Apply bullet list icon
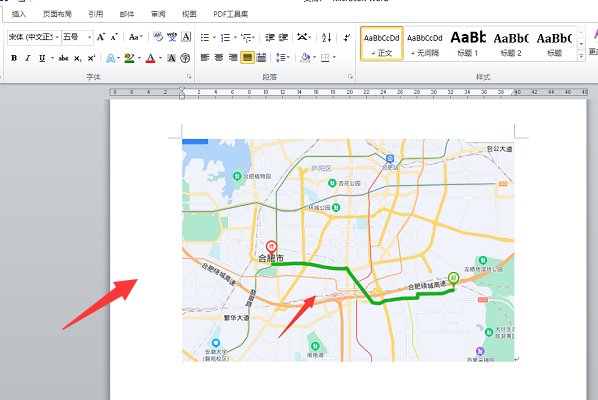Image resolution: width=598 pixels, height=400 pixels. [205, 37]
